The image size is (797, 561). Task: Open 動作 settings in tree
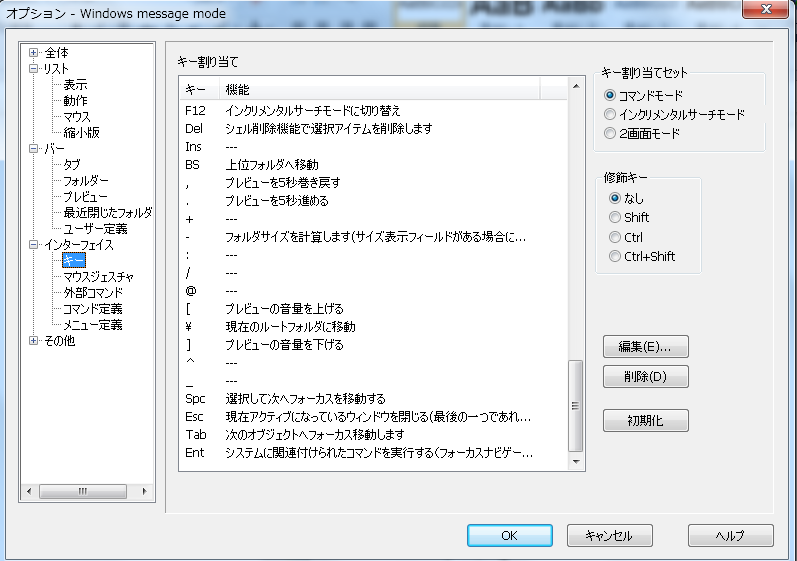click(75, 101)
